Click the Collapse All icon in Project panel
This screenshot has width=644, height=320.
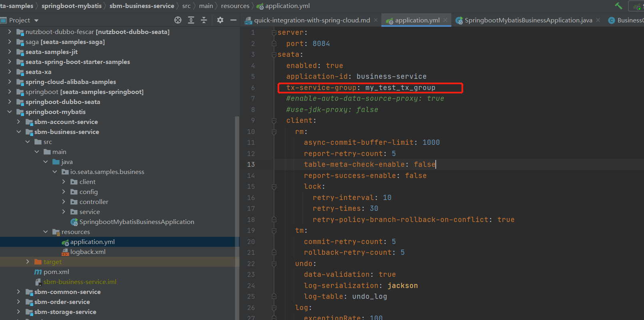(x=204, y=20)
